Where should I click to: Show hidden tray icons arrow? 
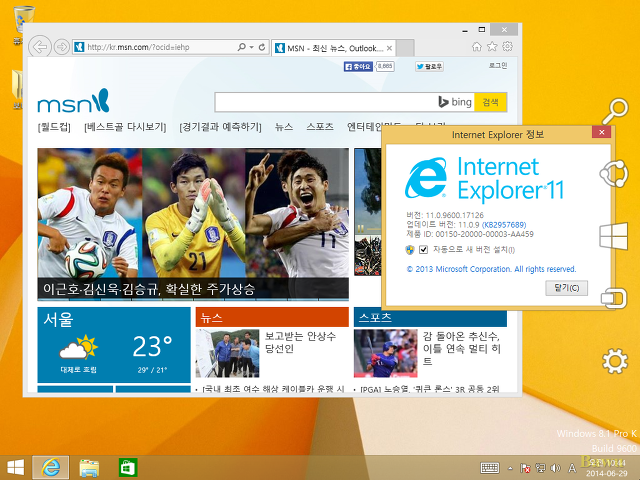[x=510, y=468]
